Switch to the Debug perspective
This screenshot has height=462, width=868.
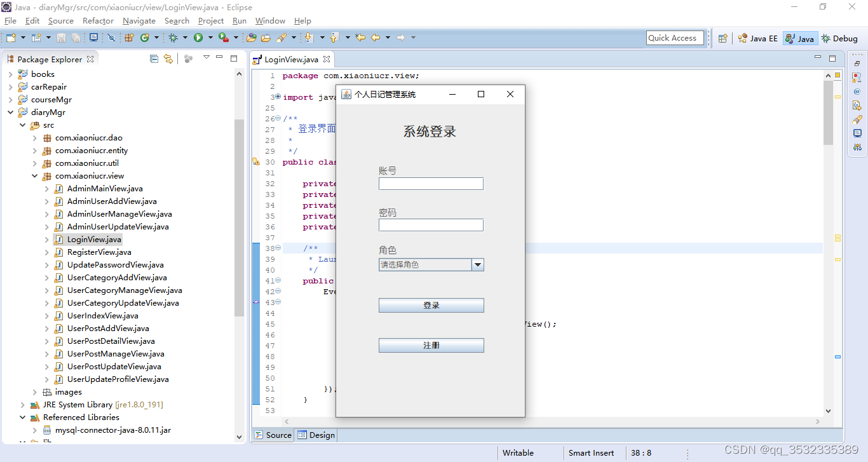pyautogui.click(x=839, y=38)
